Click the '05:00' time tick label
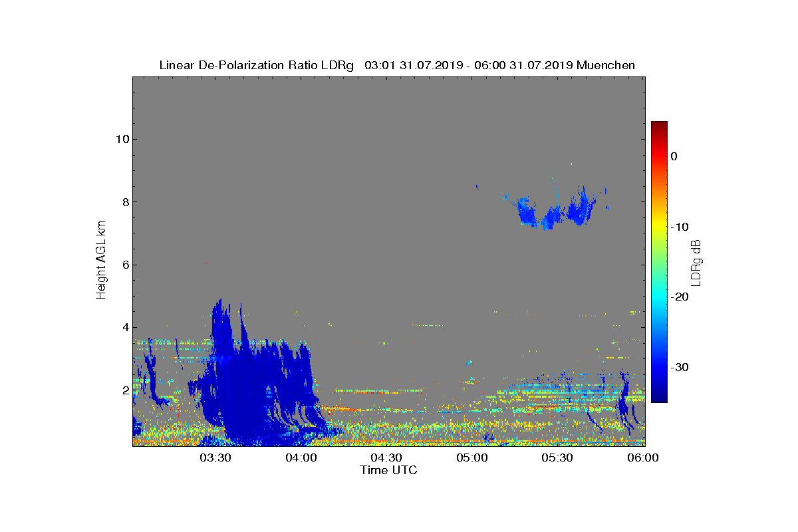The height and width of the screenshot is (532, 798). pyautogui.click(x=472, y=458)
